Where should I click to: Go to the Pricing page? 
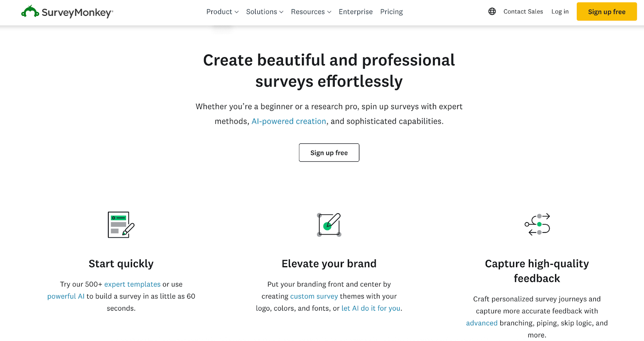[x=391, y=12]
